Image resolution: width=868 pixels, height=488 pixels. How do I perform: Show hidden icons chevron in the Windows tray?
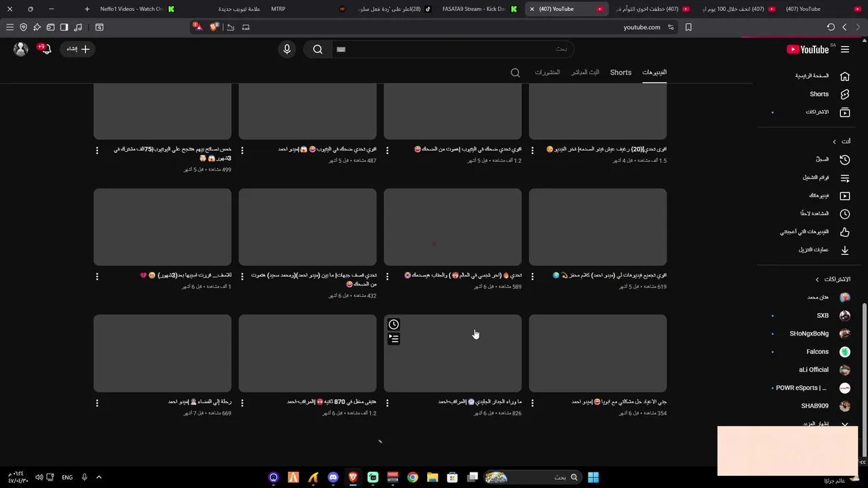pos(98,477)
